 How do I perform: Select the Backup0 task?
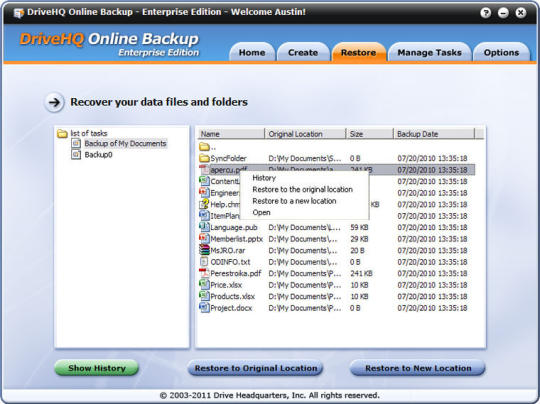[x=98, y=155]
